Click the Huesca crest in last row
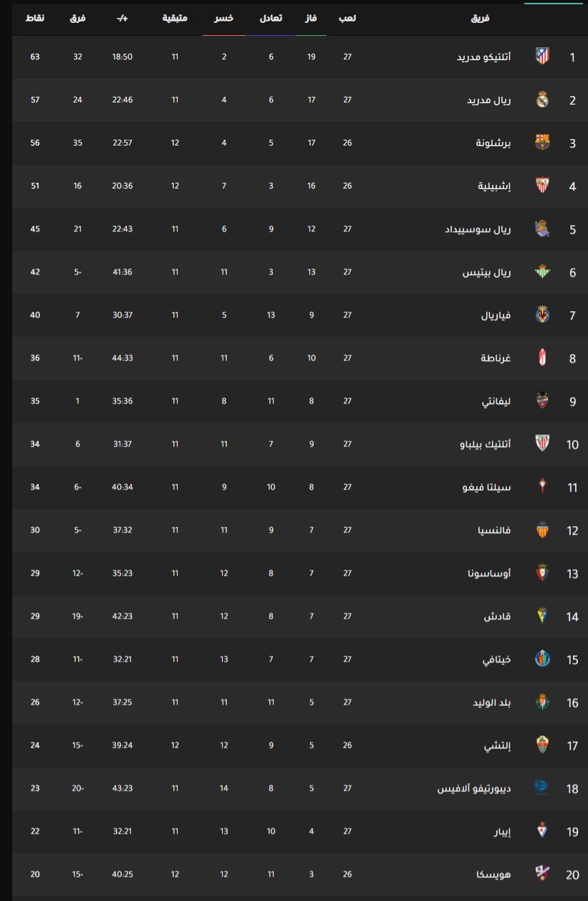 click(542, 874)
